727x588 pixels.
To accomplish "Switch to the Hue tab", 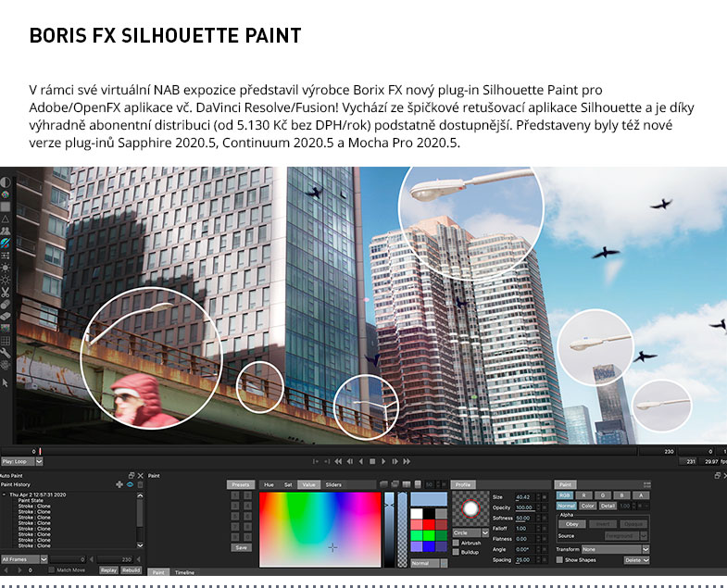I will tap(269, 484).
